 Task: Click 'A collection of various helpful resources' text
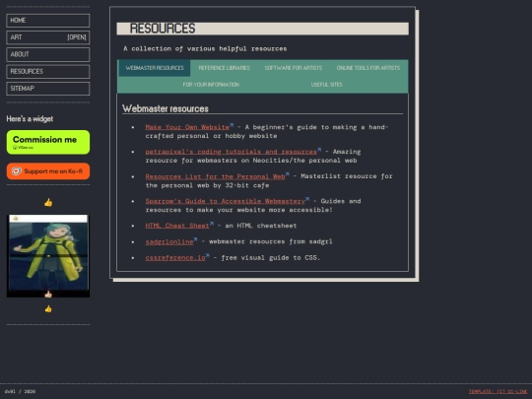tap(205, 48)
